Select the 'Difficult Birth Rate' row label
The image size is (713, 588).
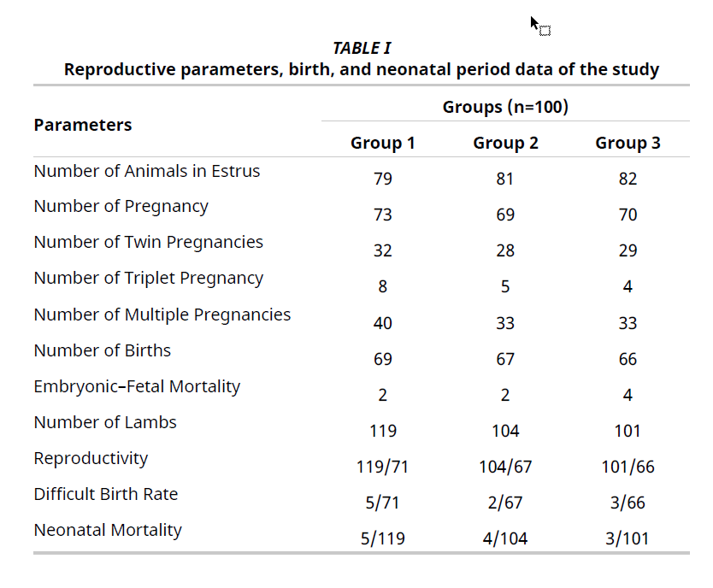[x=106, y=494]
